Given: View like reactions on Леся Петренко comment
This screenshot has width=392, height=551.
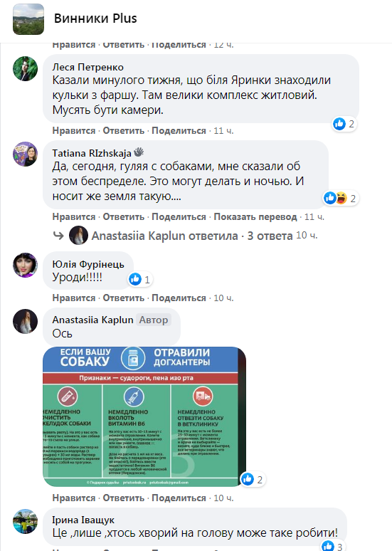Looking at the screenshot, I should coord(344,124).
